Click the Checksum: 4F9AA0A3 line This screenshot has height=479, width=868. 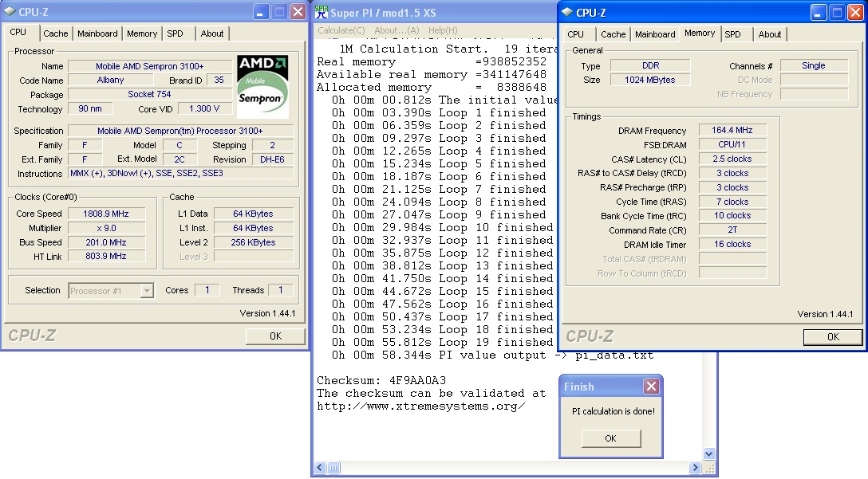tap(381, 380)
